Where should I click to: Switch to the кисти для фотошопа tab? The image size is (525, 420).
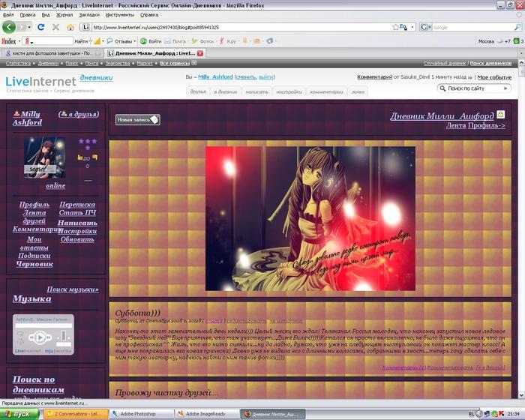click(x=52, y=53)
